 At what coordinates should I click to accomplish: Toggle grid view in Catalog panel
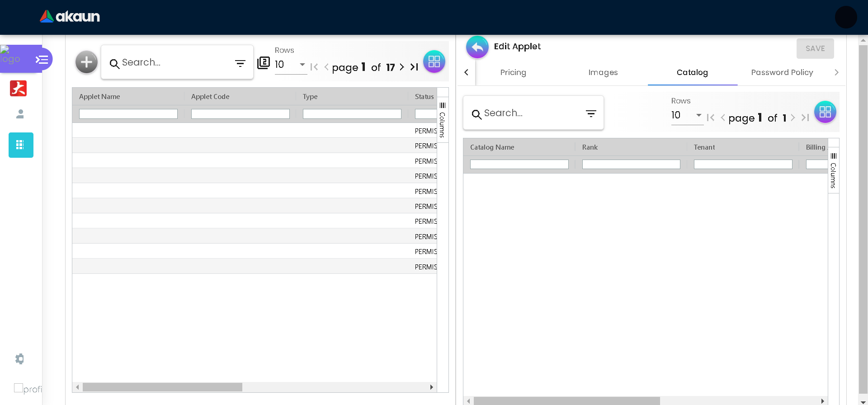[x=825, y=112]
